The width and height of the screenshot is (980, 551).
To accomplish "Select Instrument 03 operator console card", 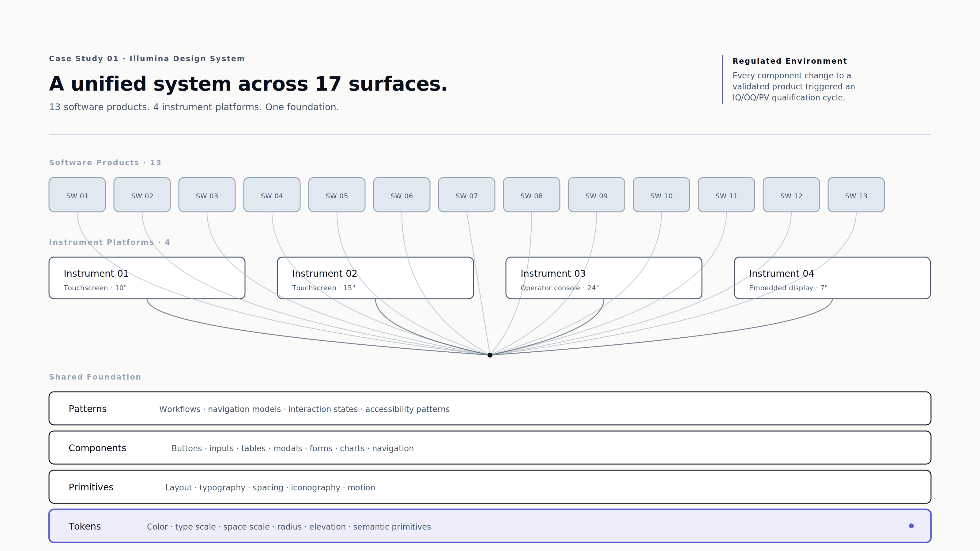I will [604, 278].
